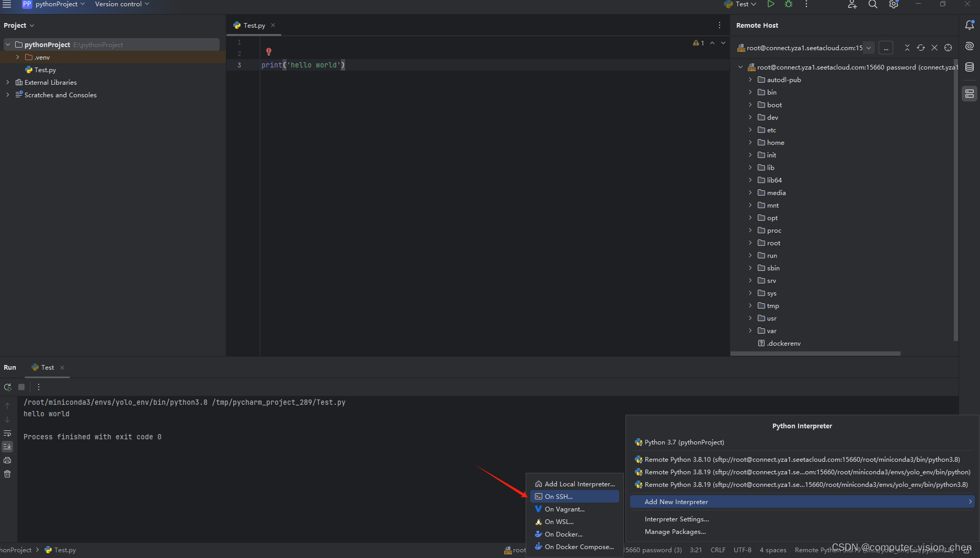Select Remote Python 3.8.10 interpreter
This screenshot has width=980, height=558.
[802, 459]
